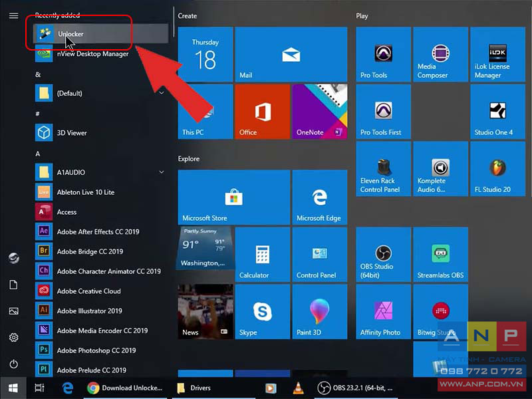Image resolution: width=532 pixels, height=399 pixels.
Task: Open the user account icon in Start sidebar
Action: point(13,258)
